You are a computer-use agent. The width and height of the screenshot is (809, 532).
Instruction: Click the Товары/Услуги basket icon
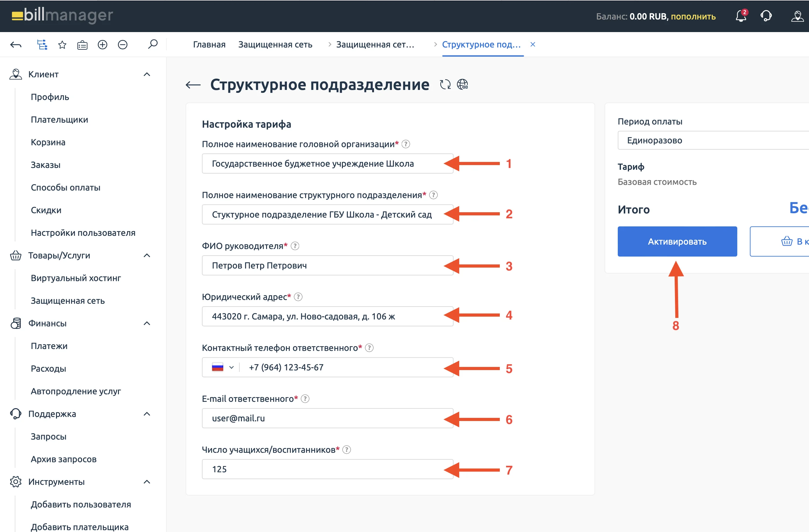pos(16,255)
